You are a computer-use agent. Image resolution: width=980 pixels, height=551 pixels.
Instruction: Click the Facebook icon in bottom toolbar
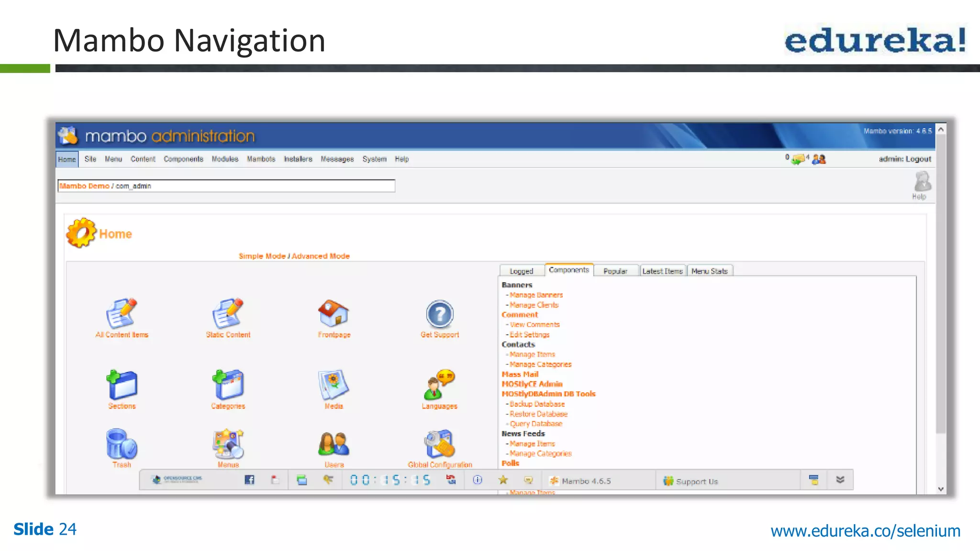(249, 480)
